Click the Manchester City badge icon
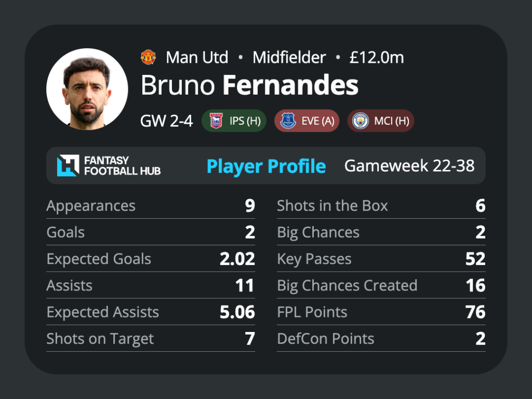 pos(361,121)
